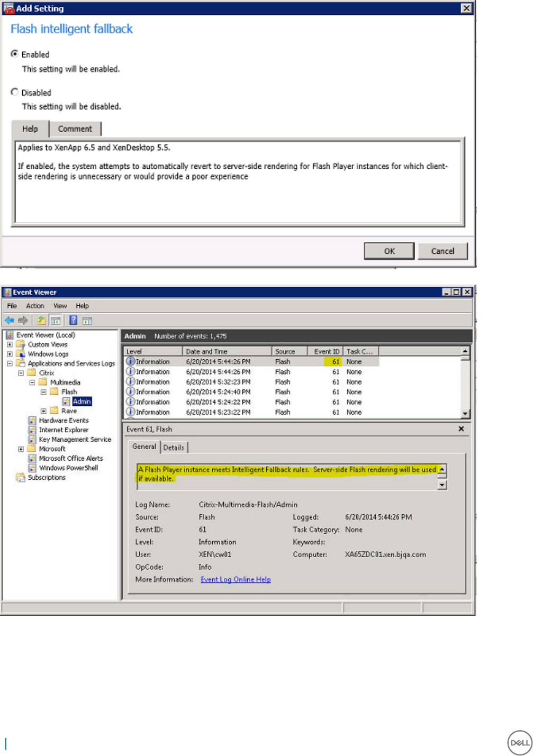The width and height of the screenshot is (533, 756).
Task: Open the Event Log Online Help link
Action: 236,579
